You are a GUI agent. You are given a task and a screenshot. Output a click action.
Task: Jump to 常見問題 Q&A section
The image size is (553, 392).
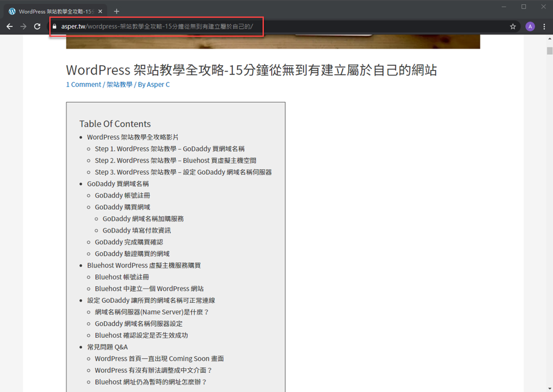[108, 347]
